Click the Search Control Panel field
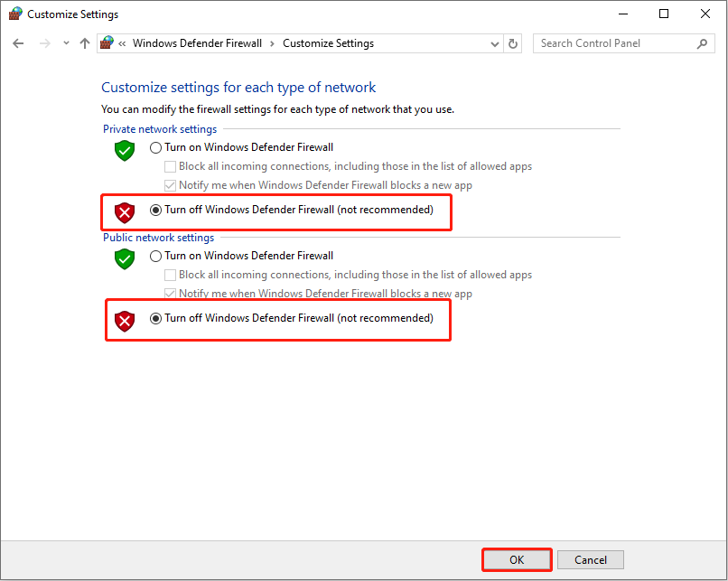 coord(623,43)
